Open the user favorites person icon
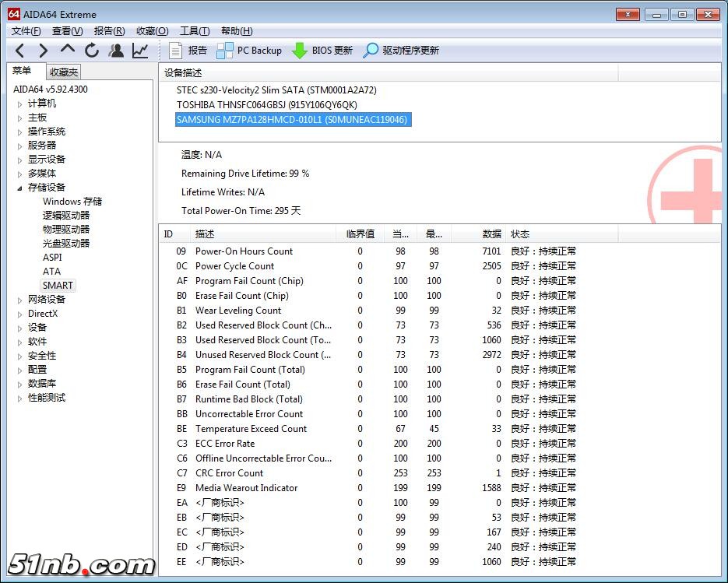This screenshot has height=583, width=728. click(116, 51)
